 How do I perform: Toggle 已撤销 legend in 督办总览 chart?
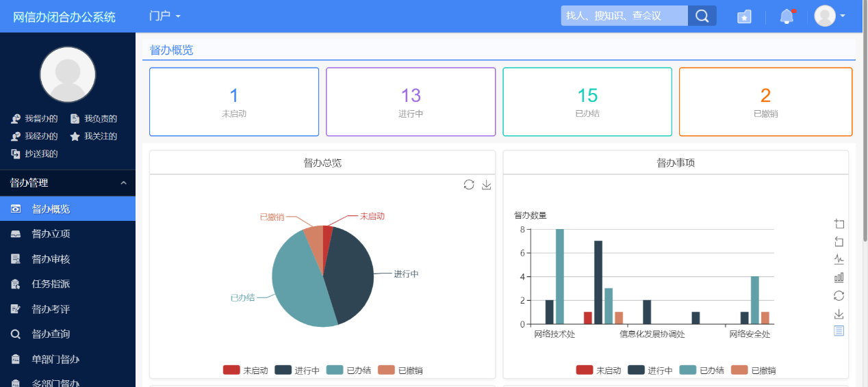click(400, 370)
